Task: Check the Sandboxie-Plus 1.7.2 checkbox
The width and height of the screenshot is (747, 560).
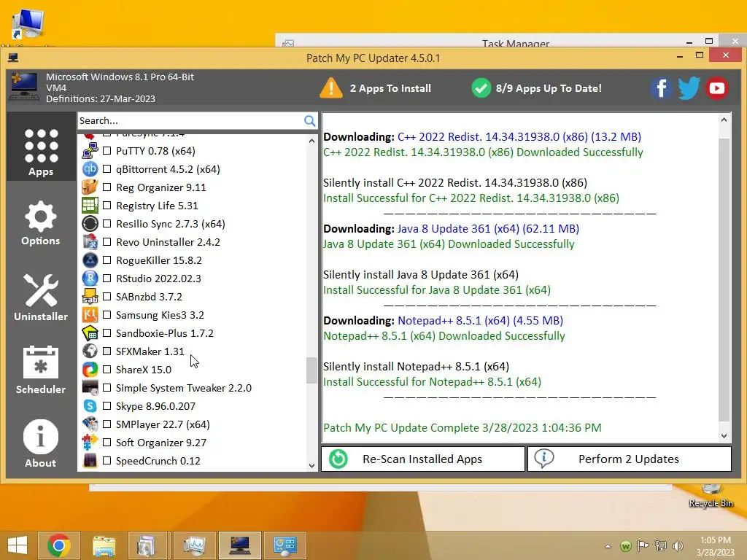Action: pos(107,332)
